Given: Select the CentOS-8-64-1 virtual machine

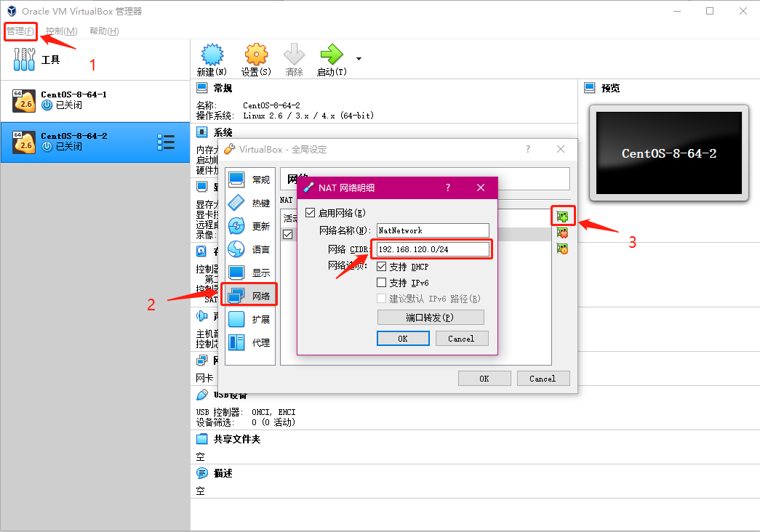Looking at the screenshot, I should [x=95, y=100].
